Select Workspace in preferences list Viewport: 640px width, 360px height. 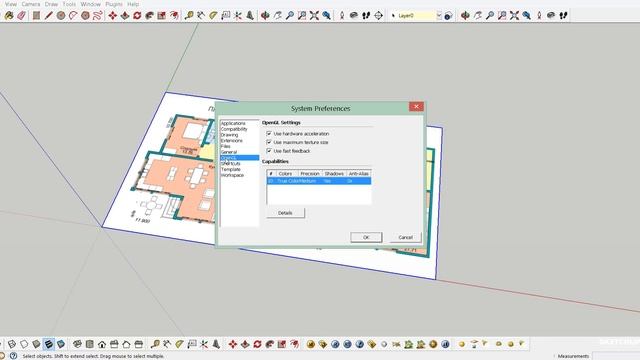(x=232, y=175)
